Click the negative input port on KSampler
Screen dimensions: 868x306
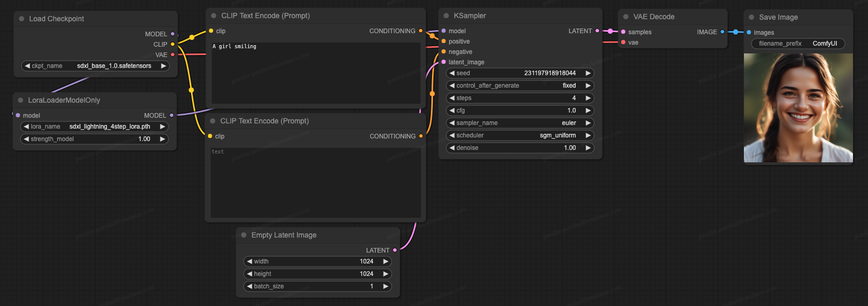[x=443, y=52]
